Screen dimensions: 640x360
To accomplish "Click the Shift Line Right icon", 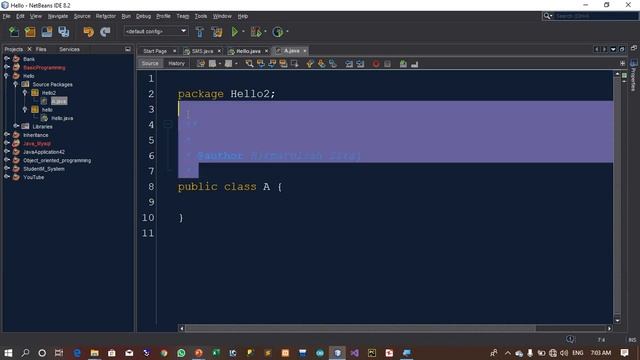I will point(360,64).
